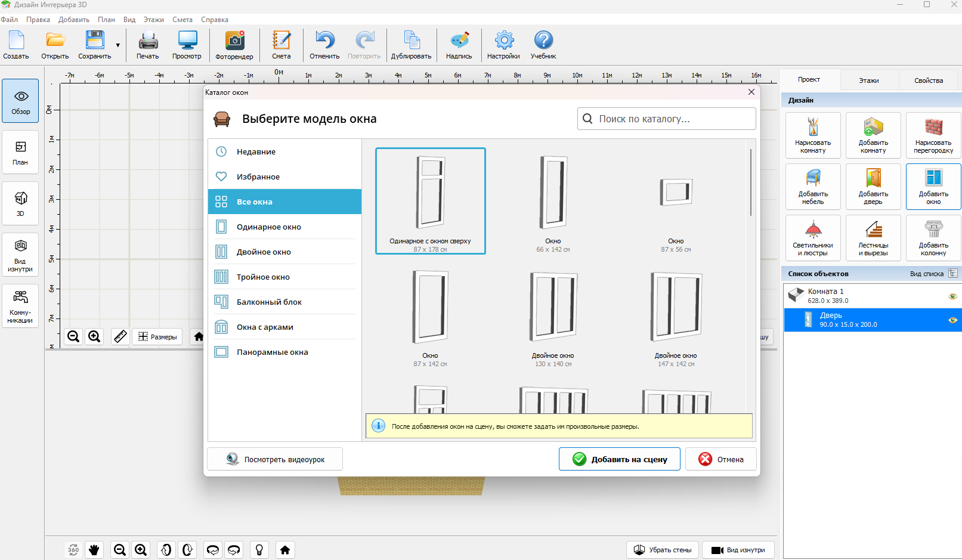The width and height of the screenshot is (962, 560).
Task: Toggle visibility of Дверь object
Action: [x=952, y=320]
